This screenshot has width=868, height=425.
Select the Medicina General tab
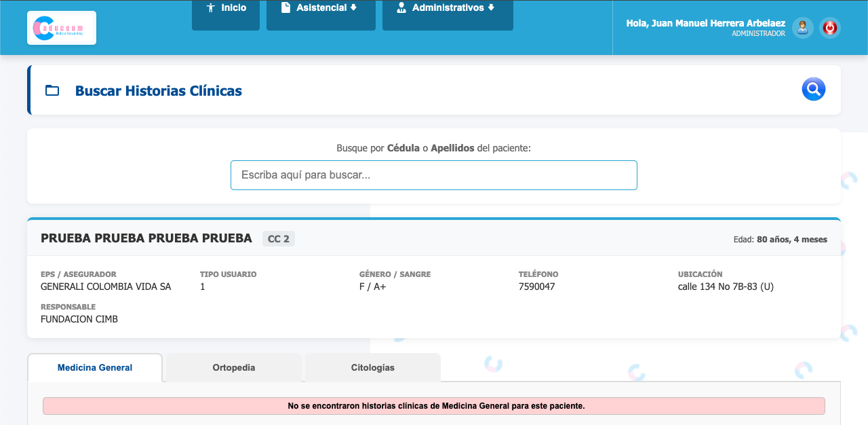95,368
